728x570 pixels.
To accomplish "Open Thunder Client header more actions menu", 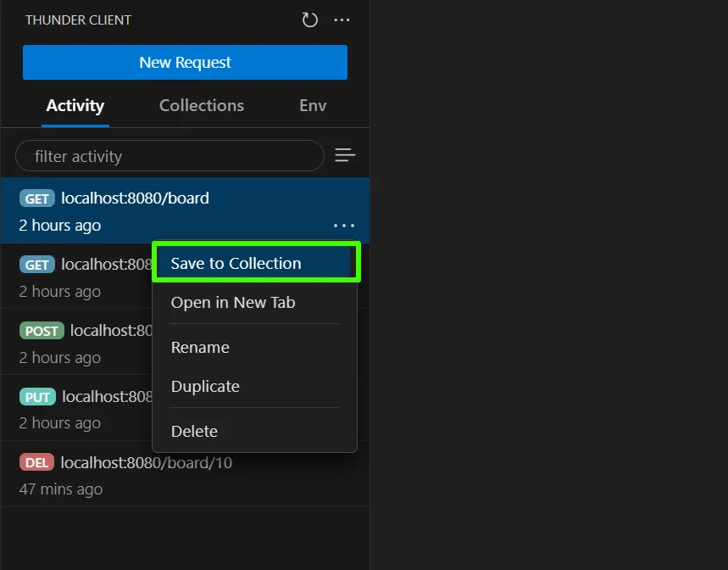I will (342, 20).
